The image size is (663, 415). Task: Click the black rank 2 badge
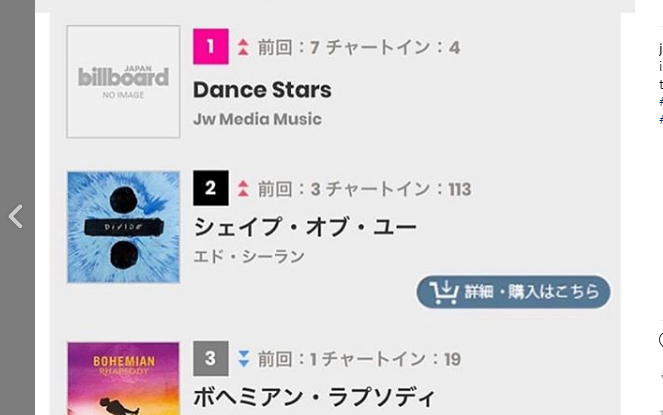[211, 188]
